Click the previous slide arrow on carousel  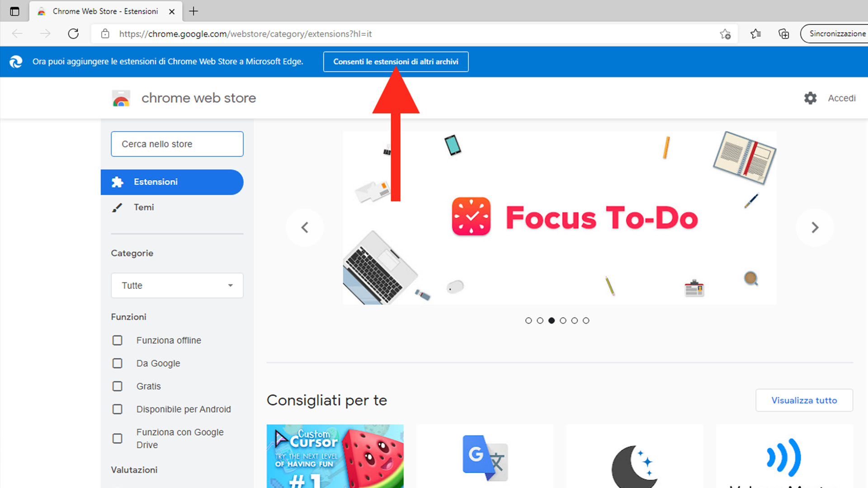coord(305,227)
